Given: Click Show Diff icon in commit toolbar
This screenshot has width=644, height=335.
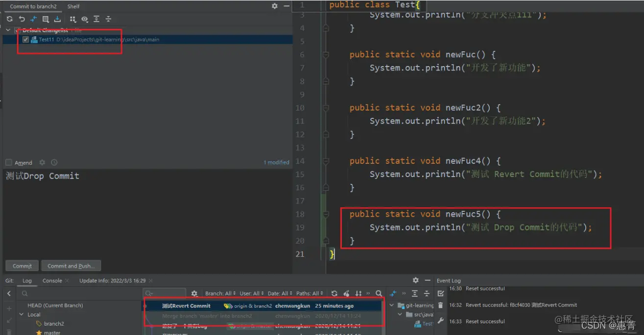Looking at the screenshot, I should [x=34, y=19].
